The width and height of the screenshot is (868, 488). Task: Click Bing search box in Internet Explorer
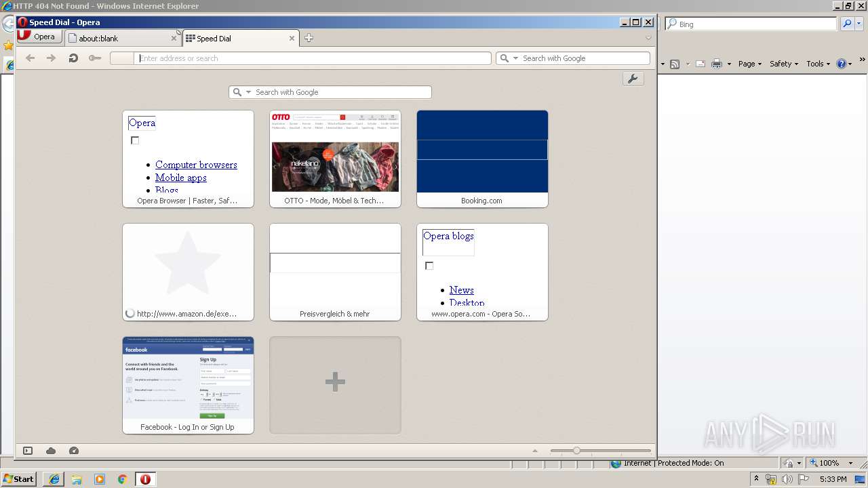click(751, 24)
